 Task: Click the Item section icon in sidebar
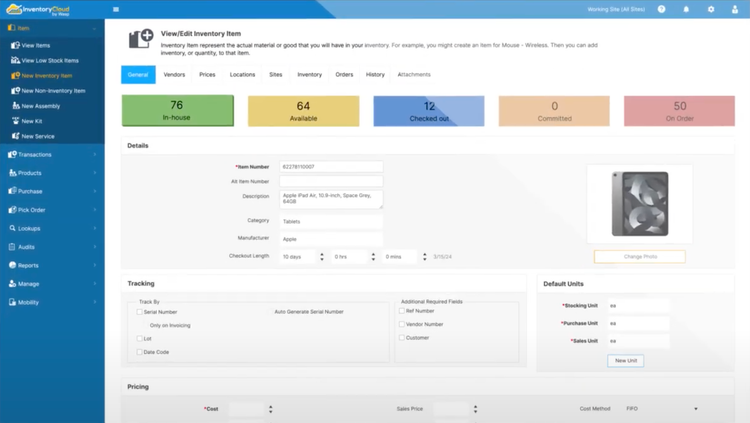(x=11, y=28)
